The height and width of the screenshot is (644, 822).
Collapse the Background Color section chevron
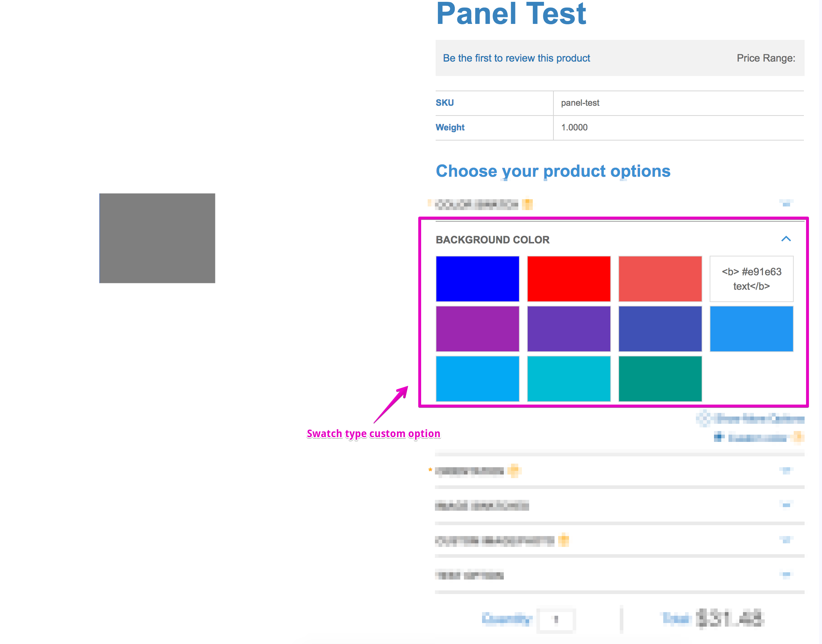pyautogui.click(x=785, y=239)
